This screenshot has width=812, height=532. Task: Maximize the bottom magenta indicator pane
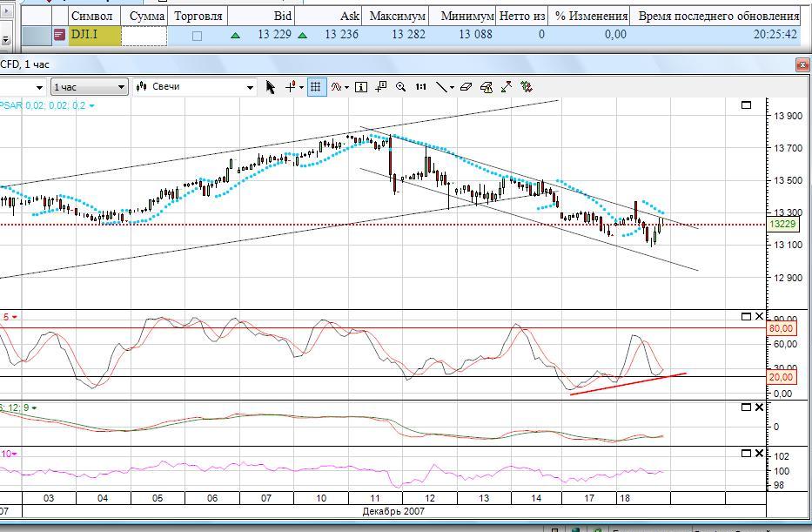click(x=746, y=454)
